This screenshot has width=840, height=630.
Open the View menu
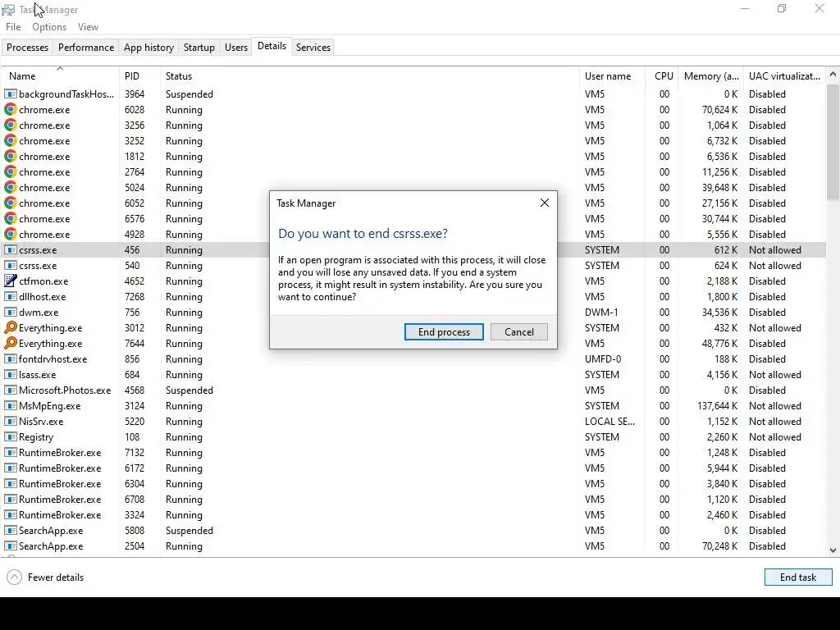click(x=88, y=27)
